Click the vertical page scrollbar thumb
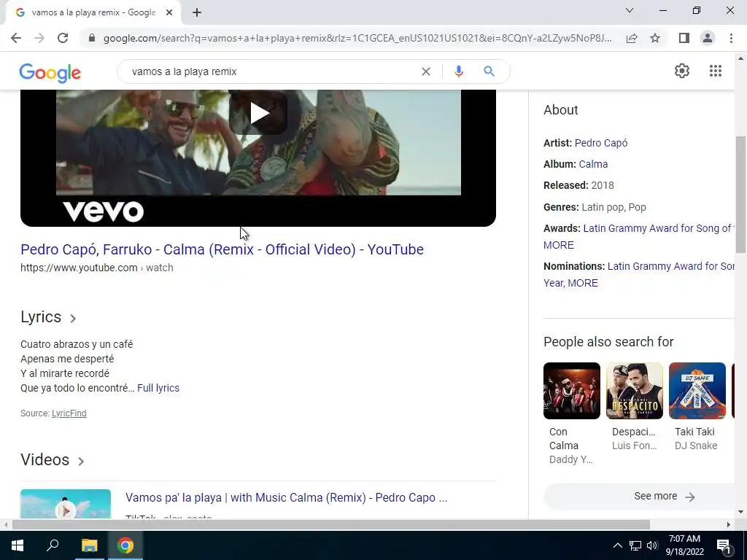 point(741,194)
